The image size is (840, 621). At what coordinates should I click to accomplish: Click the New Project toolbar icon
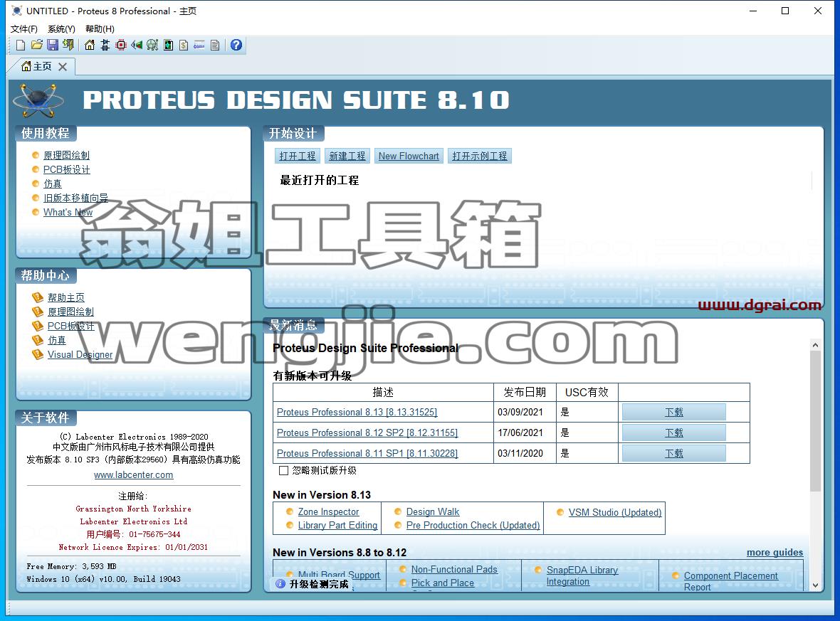(x=21, y=45)
